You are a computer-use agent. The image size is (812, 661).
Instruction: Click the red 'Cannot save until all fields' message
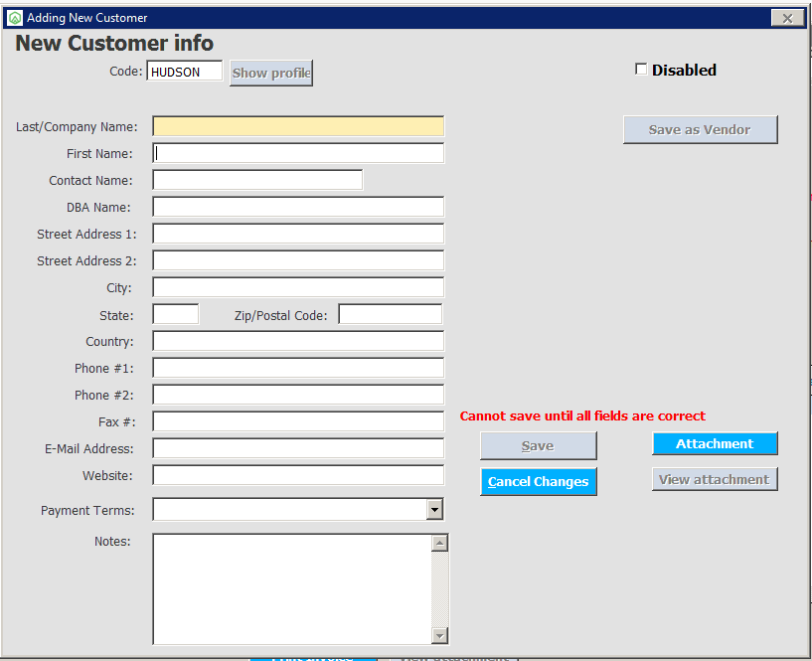(x=582, y=415)
